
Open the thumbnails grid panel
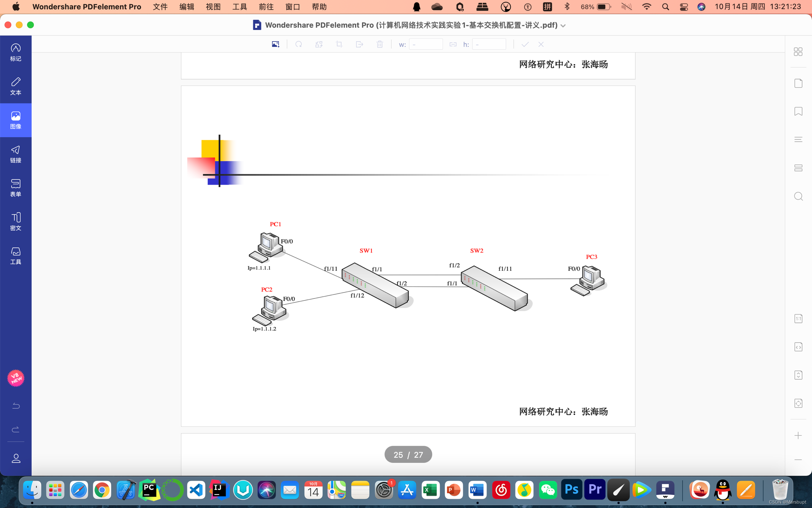click(798, 52)
